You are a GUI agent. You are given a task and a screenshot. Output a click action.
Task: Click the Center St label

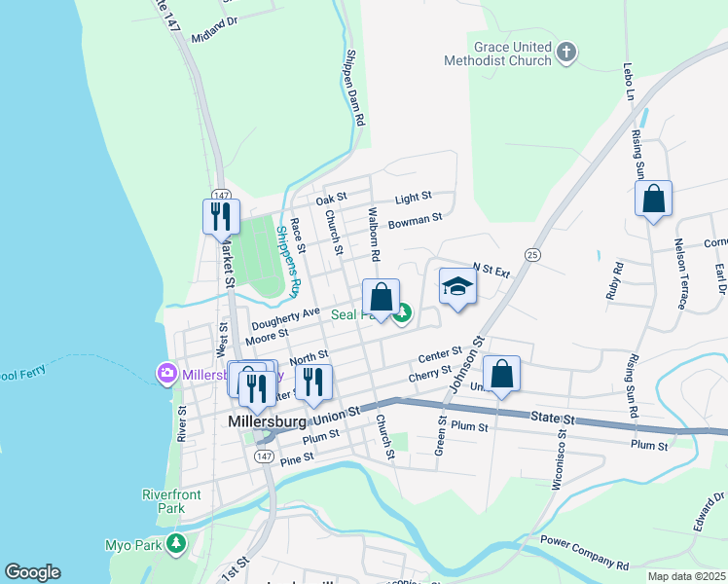(x=440, y=355)
